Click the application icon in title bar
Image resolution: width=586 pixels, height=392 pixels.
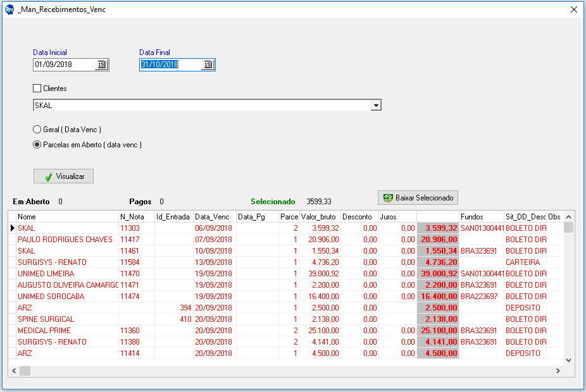[x=9, y=9]
